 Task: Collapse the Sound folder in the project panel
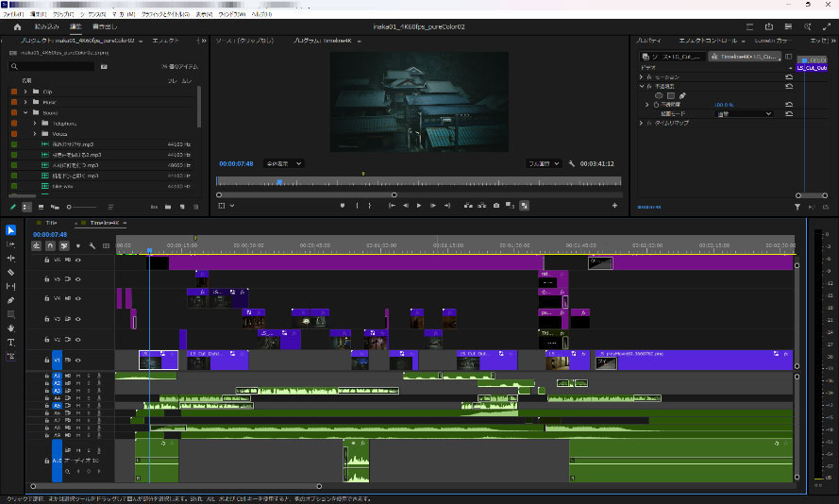(26, 112)
